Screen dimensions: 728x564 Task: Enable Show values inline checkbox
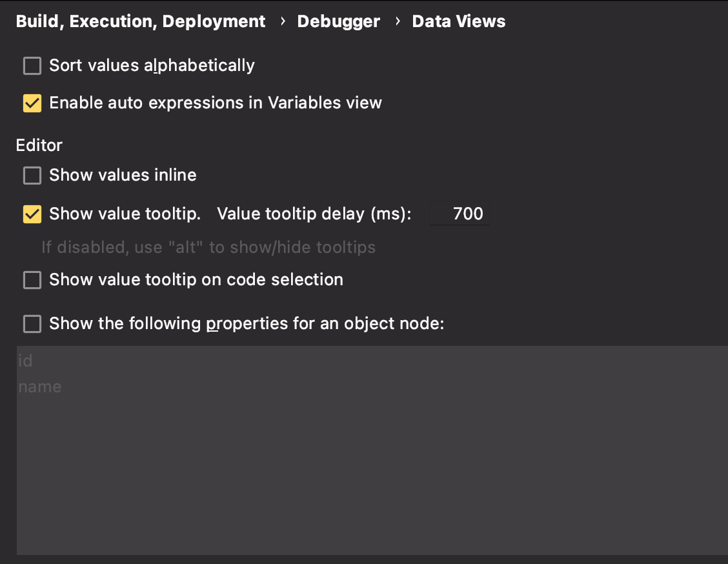(x=32, y=176)
